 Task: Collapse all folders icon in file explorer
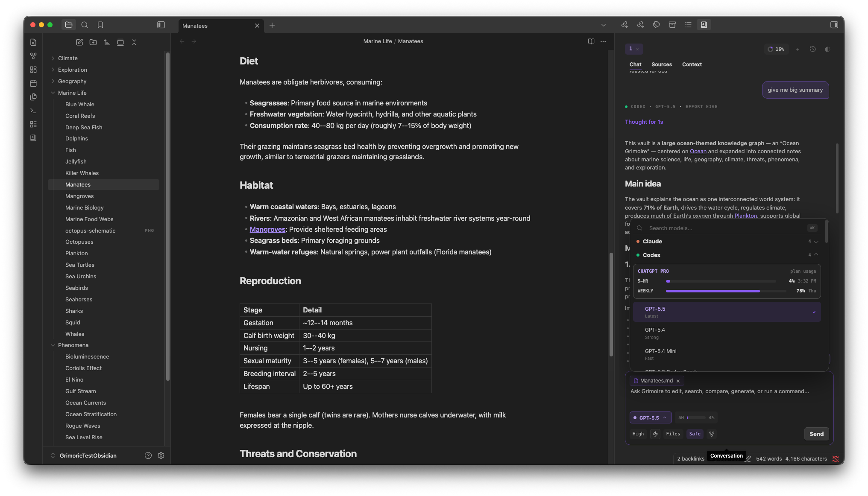(134, 42)
